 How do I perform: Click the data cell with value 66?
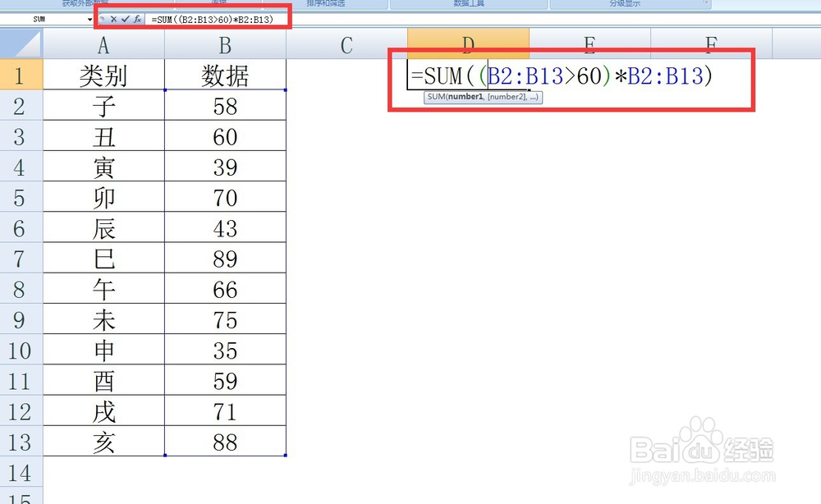pos(225,288)
